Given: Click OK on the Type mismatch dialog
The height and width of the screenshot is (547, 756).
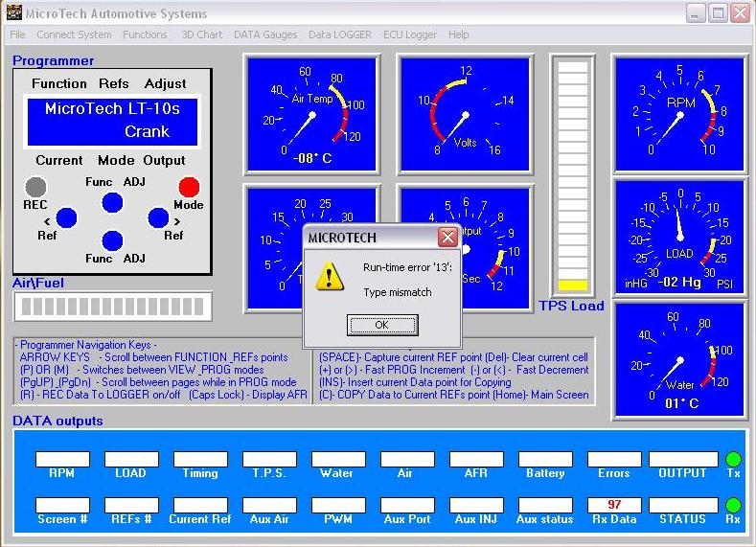Looking at the screenshot, I should coord(382,325).
